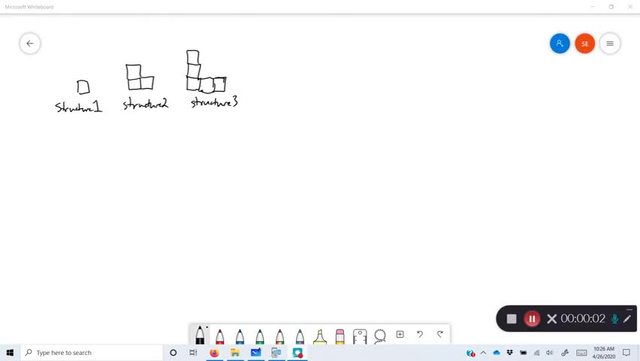Viewport: 640px width, 361px height.
Task: Open File Explorer from the taskbar
Action: click(x=235, y=352)
